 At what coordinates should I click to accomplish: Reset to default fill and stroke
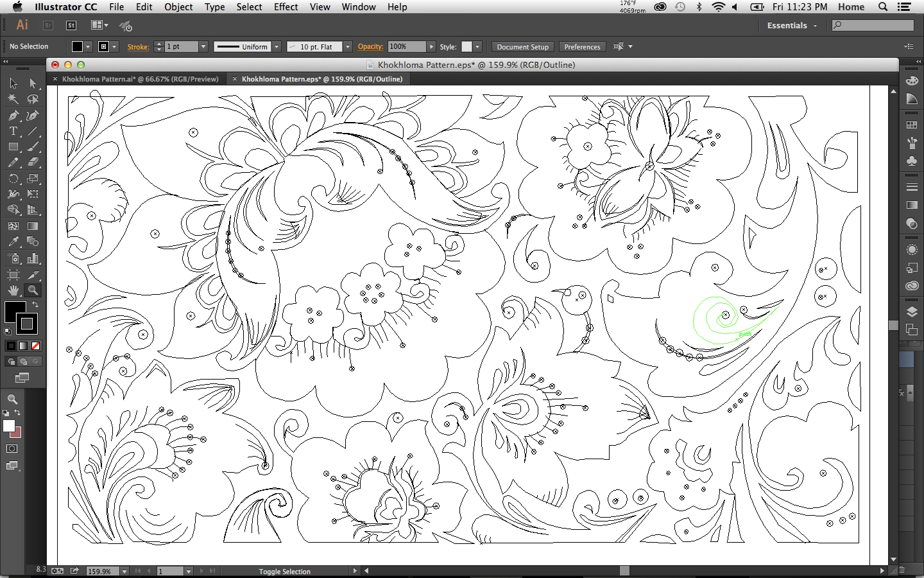tap(8, 331)
